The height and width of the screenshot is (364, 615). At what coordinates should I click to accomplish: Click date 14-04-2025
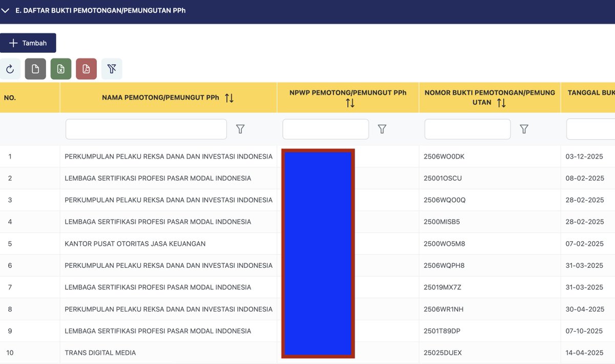585,353
